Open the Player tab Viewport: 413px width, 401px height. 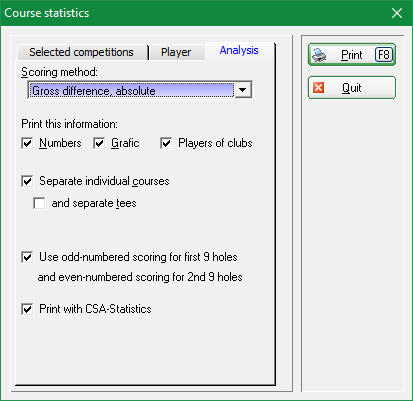coord(176,52)
